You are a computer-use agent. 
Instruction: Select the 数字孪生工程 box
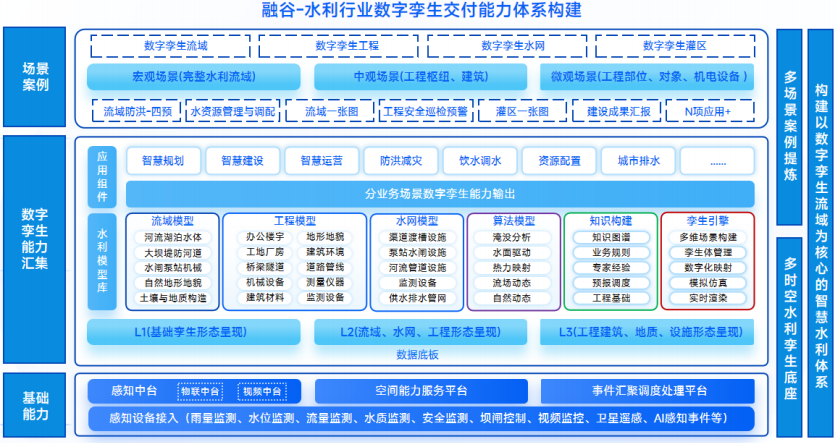click(338, 46)
